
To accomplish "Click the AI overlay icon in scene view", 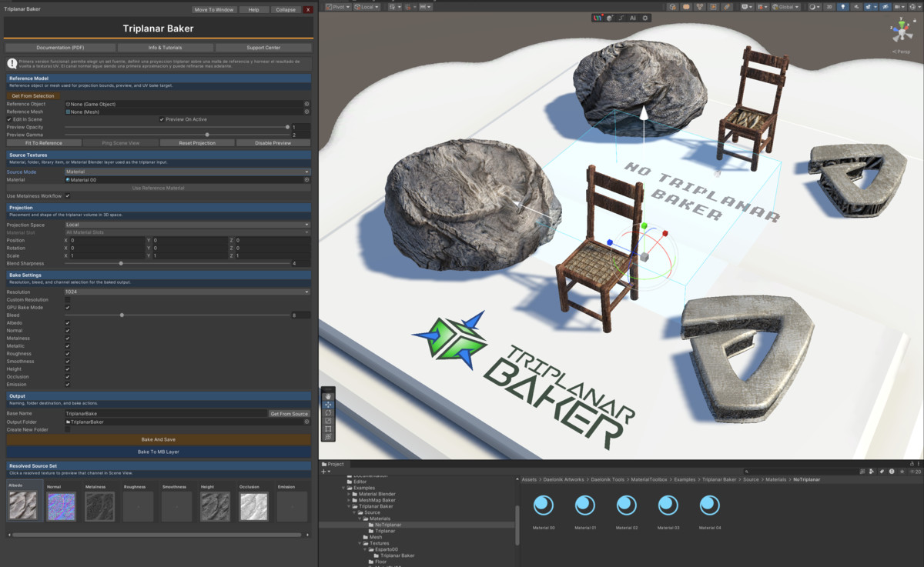I will pos(633,18).
